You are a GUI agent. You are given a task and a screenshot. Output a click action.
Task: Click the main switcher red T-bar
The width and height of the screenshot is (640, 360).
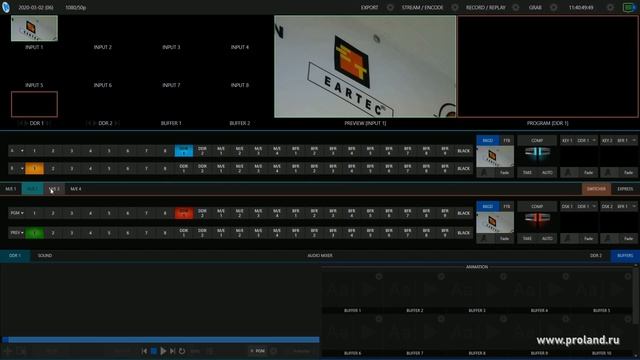(538, 218)
